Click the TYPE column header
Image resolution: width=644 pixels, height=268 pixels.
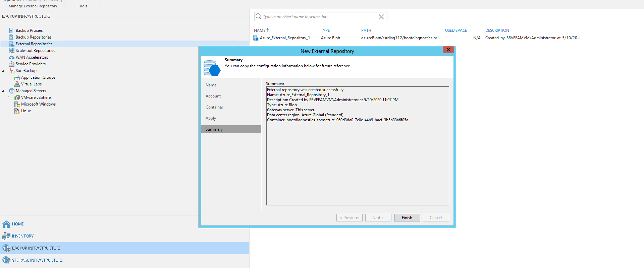click(325, 30)
